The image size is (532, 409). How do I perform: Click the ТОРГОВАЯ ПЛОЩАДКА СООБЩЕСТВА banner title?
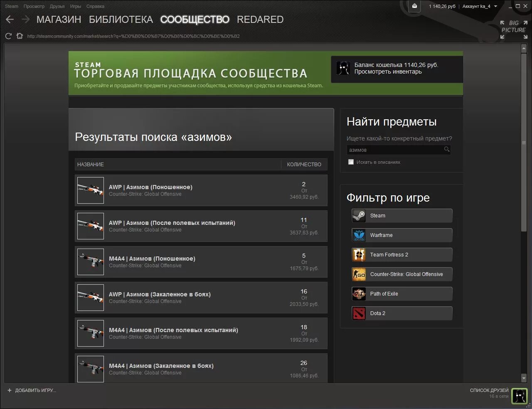click(190, 74)
